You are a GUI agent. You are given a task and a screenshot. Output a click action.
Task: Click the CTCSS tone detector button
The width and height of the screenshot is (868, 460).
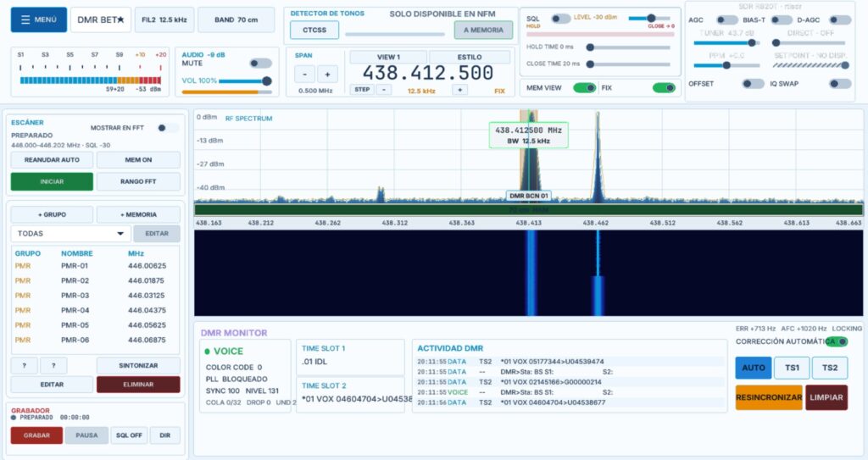(314, 30)
